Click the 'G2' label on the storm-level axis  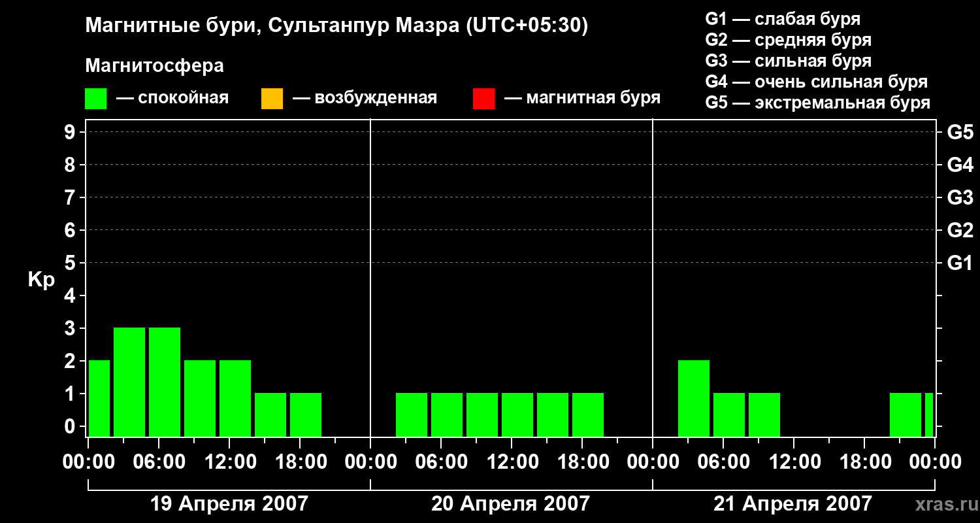click(x=960, y=231)
